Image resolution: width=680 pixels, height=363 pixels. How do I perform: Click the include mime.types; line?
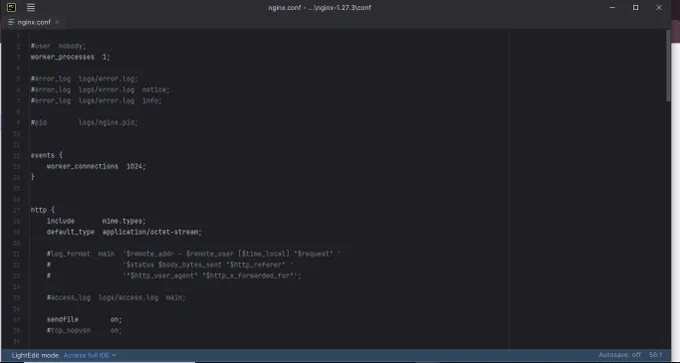(96, 221)
